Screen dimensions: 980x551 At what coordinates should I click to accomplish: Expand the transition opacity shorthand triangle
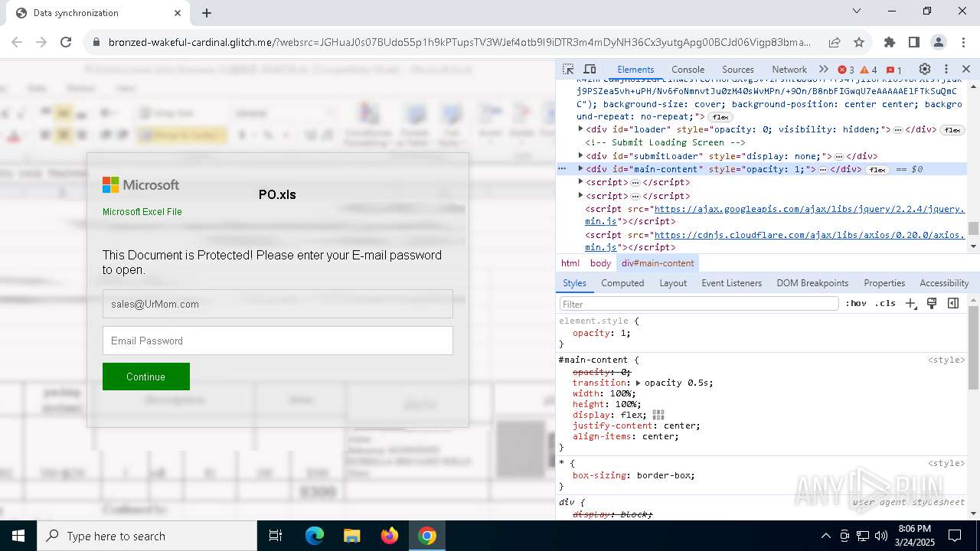(638, 383)
